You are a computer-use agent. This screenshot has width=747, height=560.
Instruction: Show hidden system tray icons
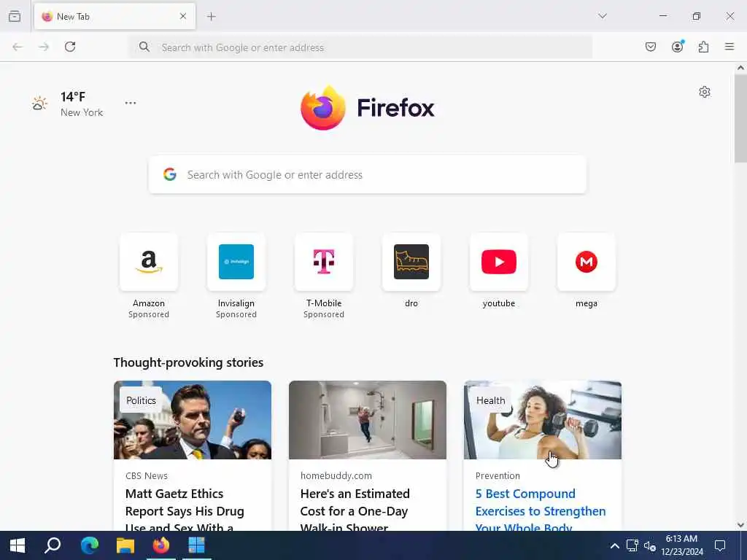tap(614, 545)
